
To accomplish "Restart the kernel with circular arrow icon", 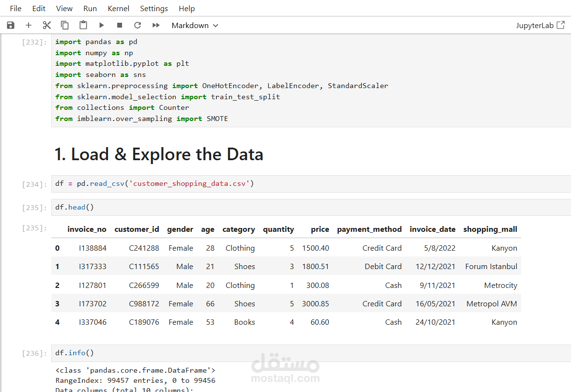I will click(138, 25).
